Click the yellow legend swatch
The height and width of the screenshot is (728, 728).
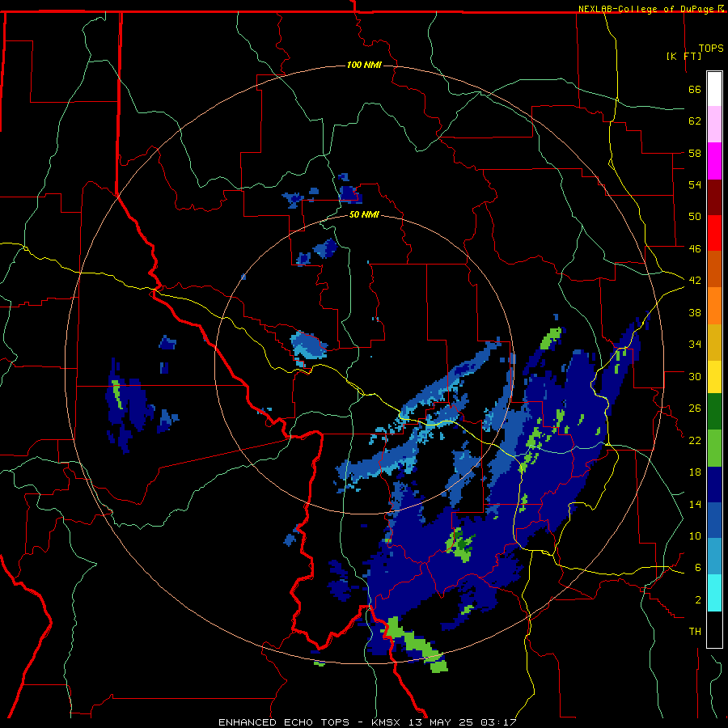click(714, 377)
